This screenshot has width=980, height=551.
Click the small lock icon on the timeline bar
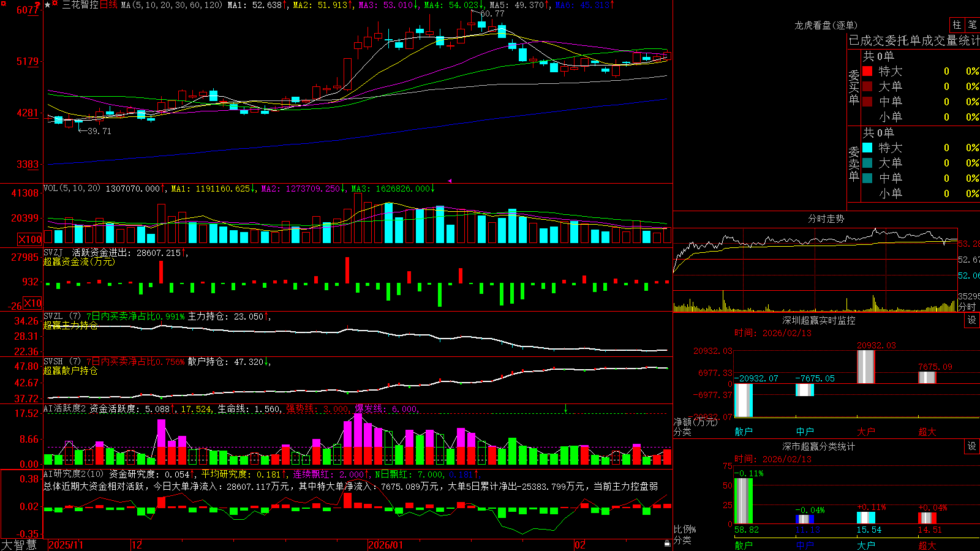click(x=668, y=543)
